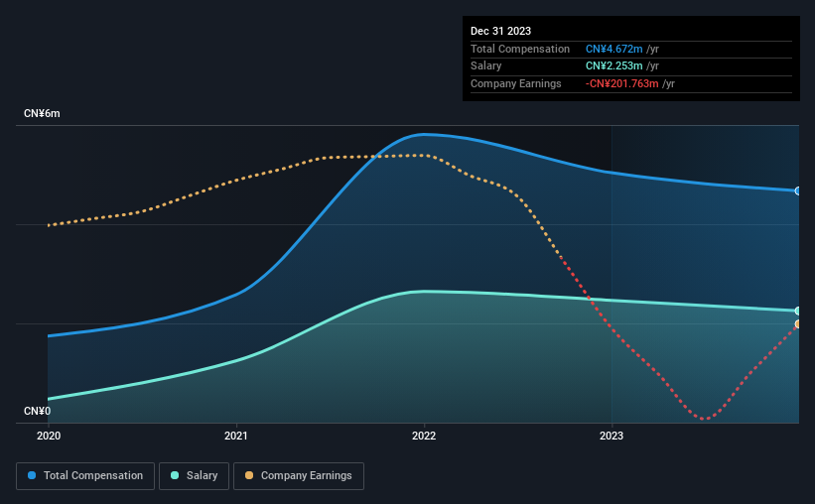The width and height of the screenshot is (815, 504).
Task: Select the orange Company Earnings endpoint marker
Action: pos(798,324)
